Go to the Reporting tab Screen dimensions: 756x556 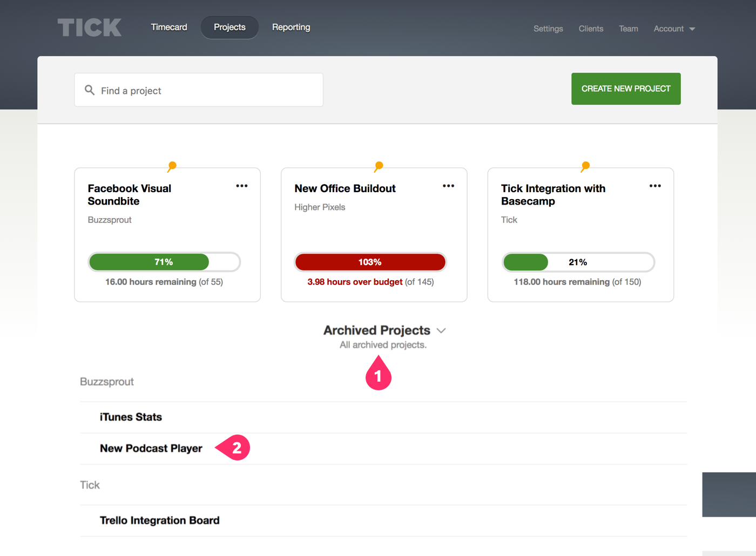point(291,27)
